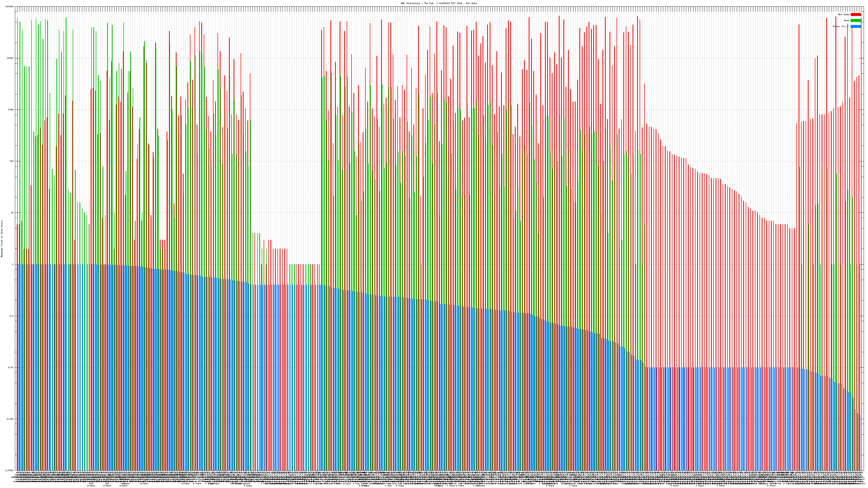Viewport: 868px width, 488px height.
Task: Select the "Not Spam" legend label
Action: (x=844, y=14)
